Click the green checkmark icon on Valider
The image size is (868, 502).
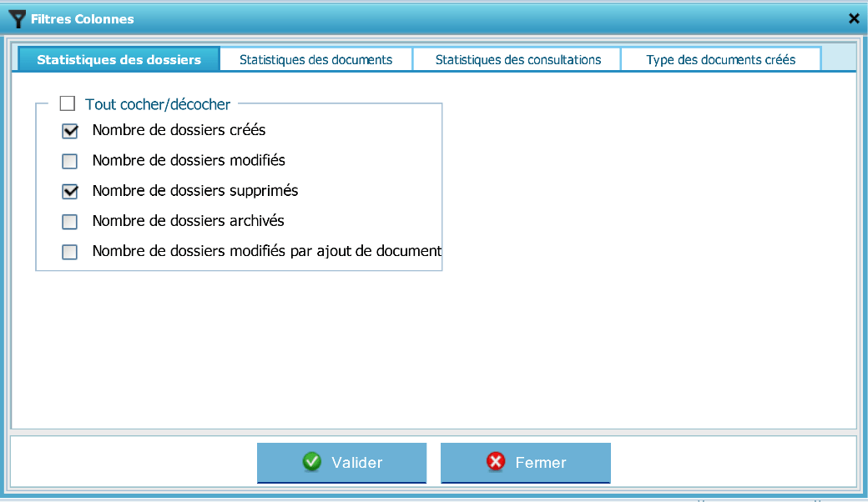click(x=312, y=463)
